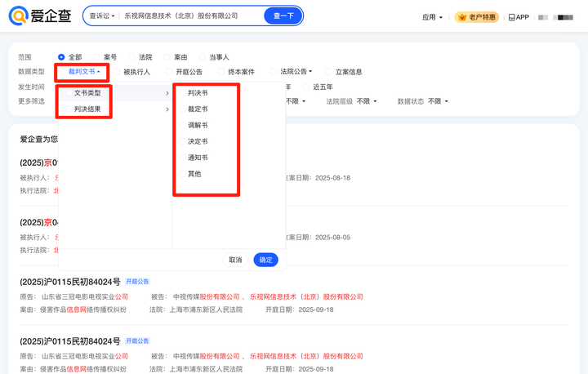This screenshot has height=374, width=588.
Task: Click the 查一下 search button
Action: pos(283,16)
